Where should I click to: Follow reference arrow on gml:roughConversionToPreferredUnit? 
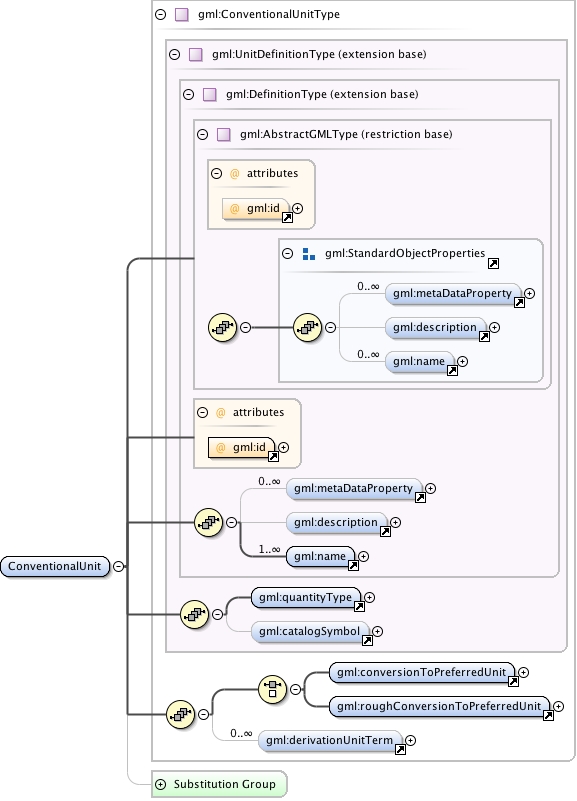coord(548,715)
